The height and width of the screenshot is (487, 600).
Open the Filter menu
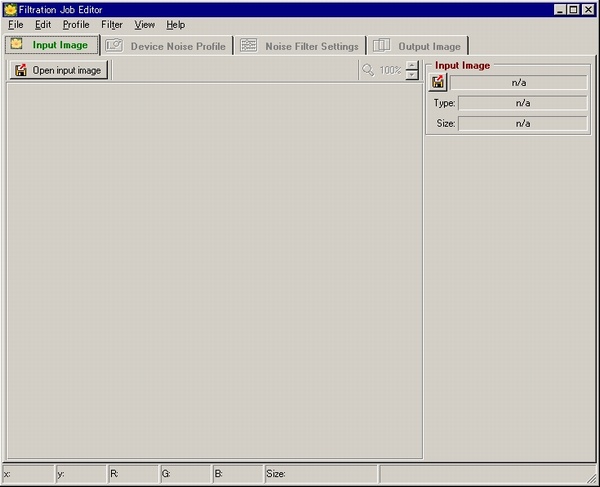tap(112, 25)
